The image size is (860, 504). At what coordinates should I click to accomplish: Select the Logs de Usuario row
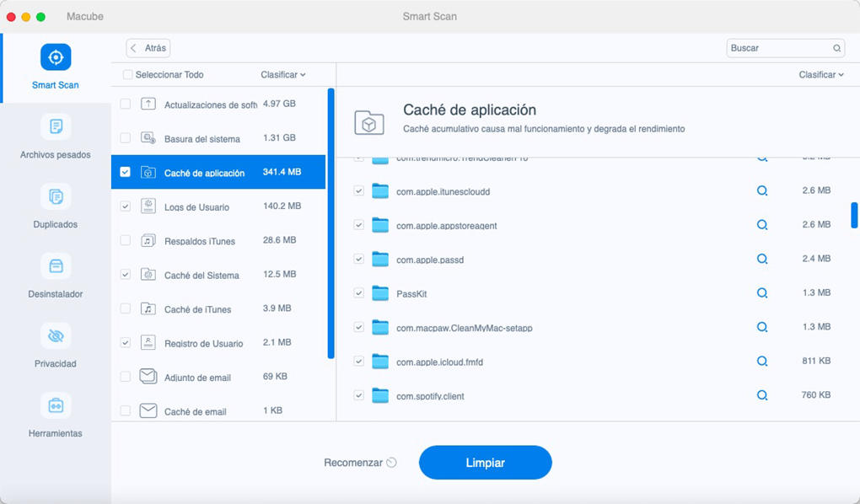tap(218, 206)
